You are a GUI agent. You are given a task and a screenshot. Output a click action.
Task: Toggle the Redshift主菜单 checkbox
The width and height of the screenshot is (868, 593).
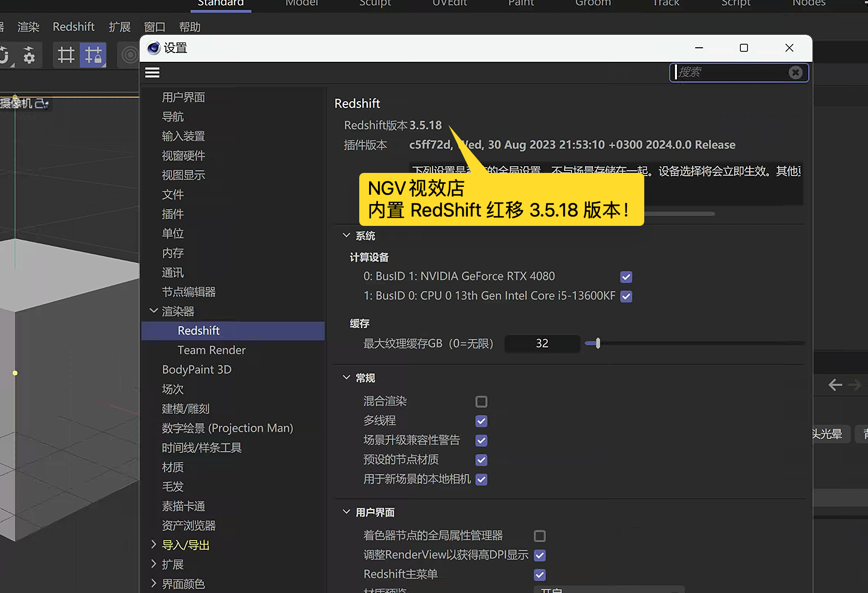click(x=540, y=575)
